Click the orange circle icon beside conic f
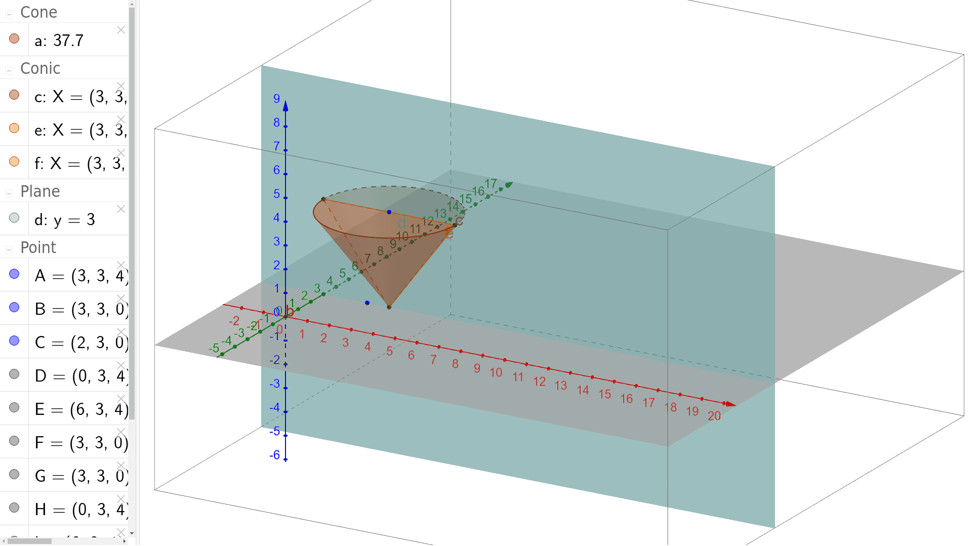 tap(14, 162)
